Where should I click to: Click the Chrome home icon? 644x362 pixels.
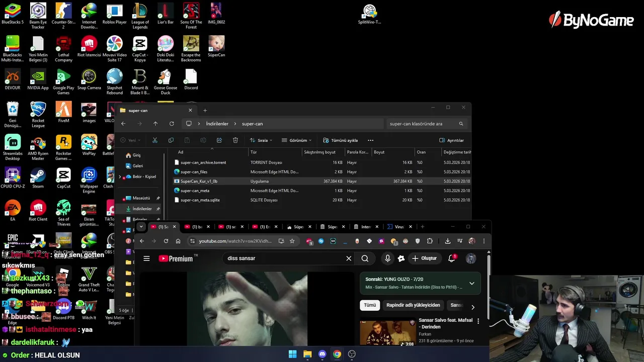pyautogui.click(x=178, y=241)
